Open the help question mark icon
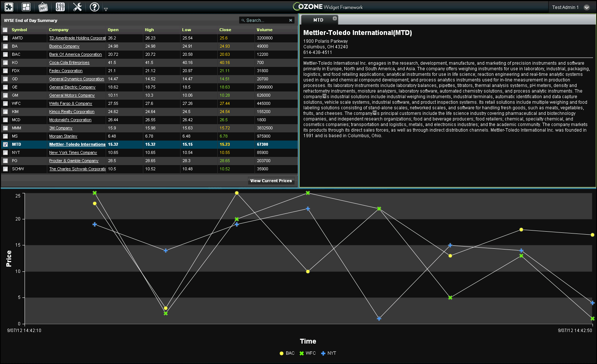The image size is (597, 364). click(95, 7)
